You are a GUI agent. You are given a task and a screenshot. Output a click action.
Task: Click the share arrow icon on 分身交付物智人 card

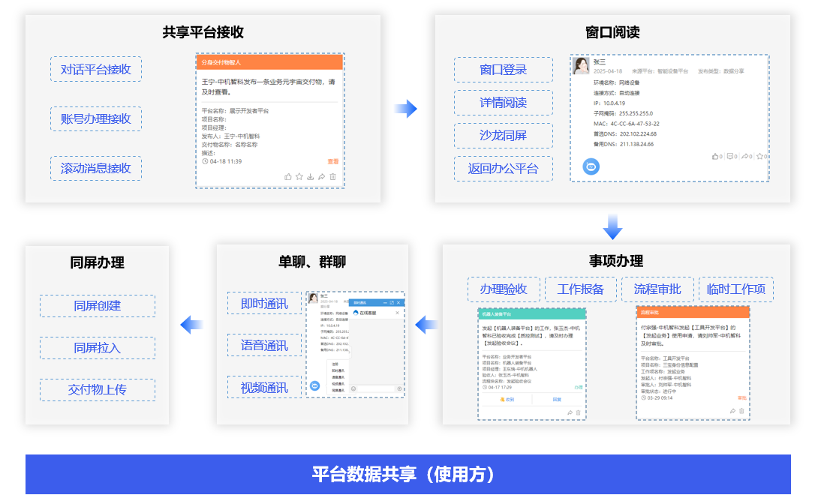click(x=322, y=177)
